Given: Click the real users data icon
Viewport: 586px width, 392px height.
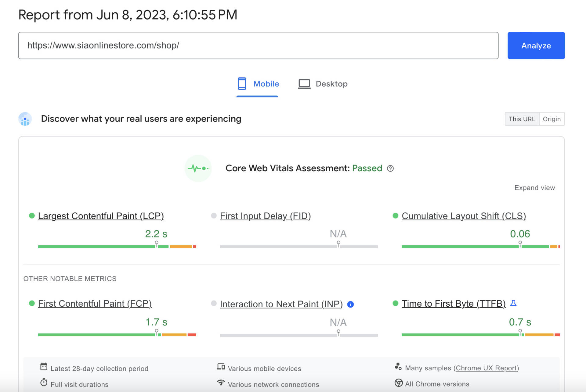Looking at the screenshot, I should pyautogui.click(x=25, y=119).
